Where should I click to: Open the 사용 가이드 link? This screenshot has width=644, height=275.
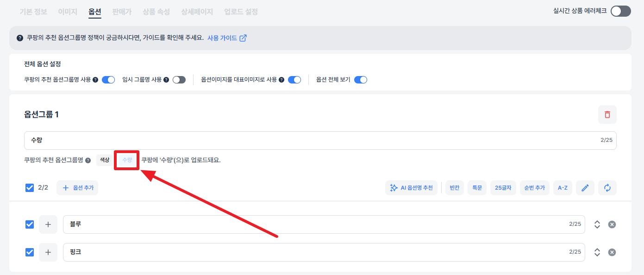[x=222, y=38]
